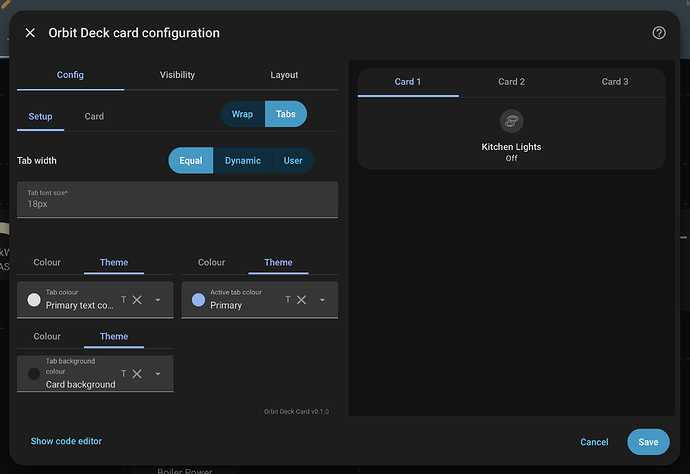Viewport: 690px width, 474px height.
Task: Set tab width to Dynamic
Action: (x=243, y=161)
